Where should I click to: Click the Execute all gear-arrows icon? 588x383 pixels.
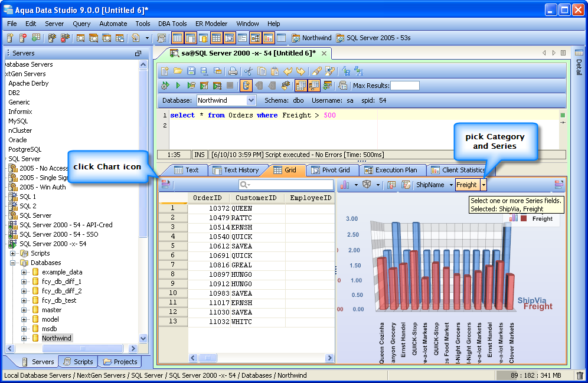click(x=165, y=86)
